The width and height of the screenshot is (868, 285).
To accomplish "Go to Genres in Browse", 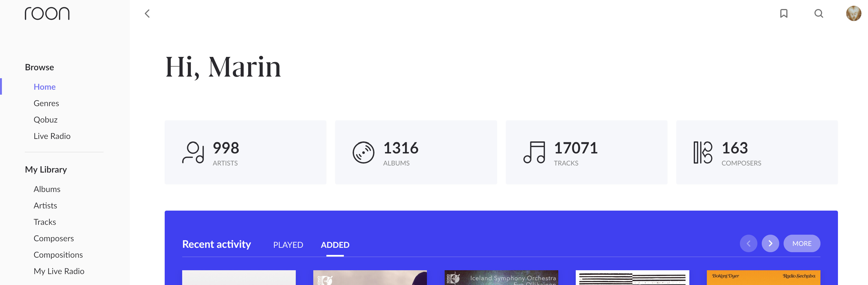I will click(x=46, y=103).
